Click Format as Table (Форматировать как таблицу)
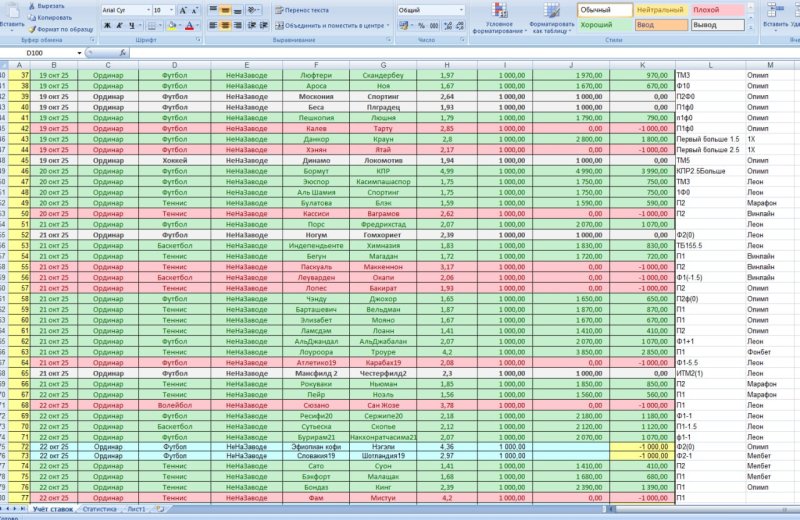Image resolution: width=800 pixels, height=520 pixels. click(x=551, y=26)
